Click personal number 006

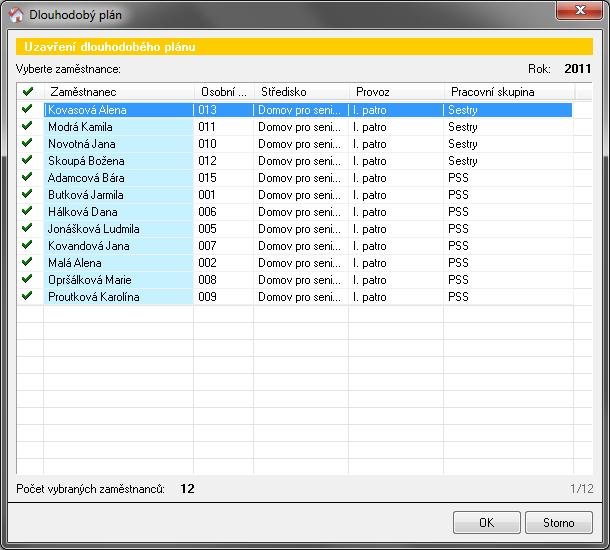tap(207, 212)
